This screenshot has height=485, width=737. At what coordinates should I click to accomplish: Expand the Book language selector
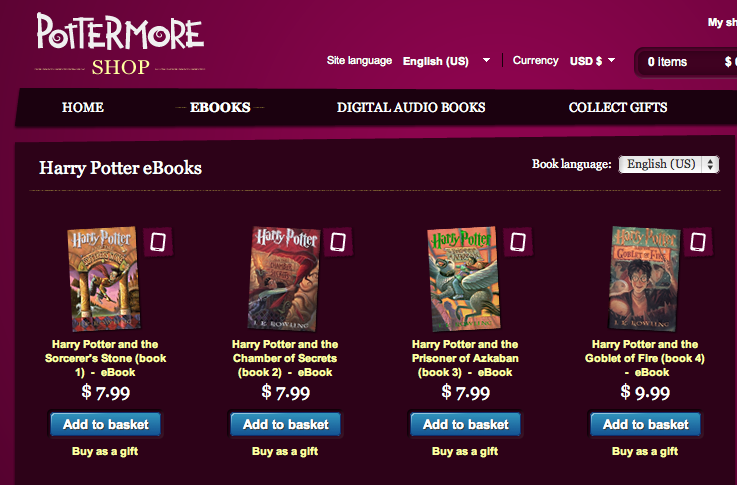669,164
